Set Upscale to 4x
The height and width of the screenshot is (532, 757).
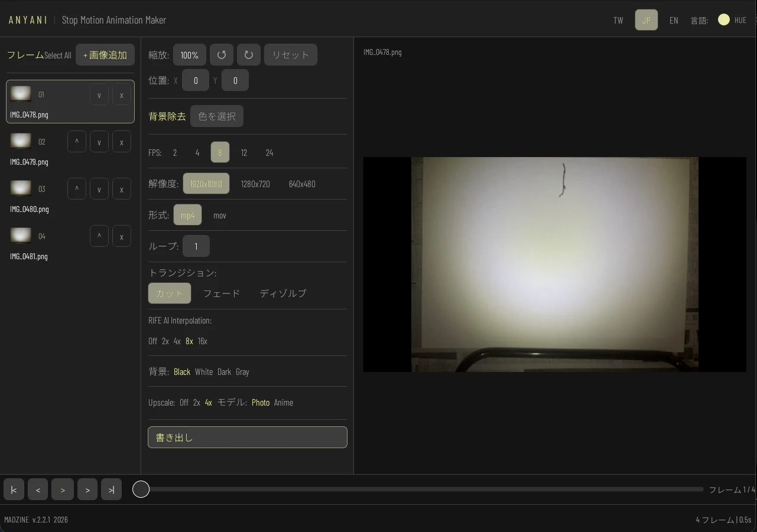click(x=209, y=402)
